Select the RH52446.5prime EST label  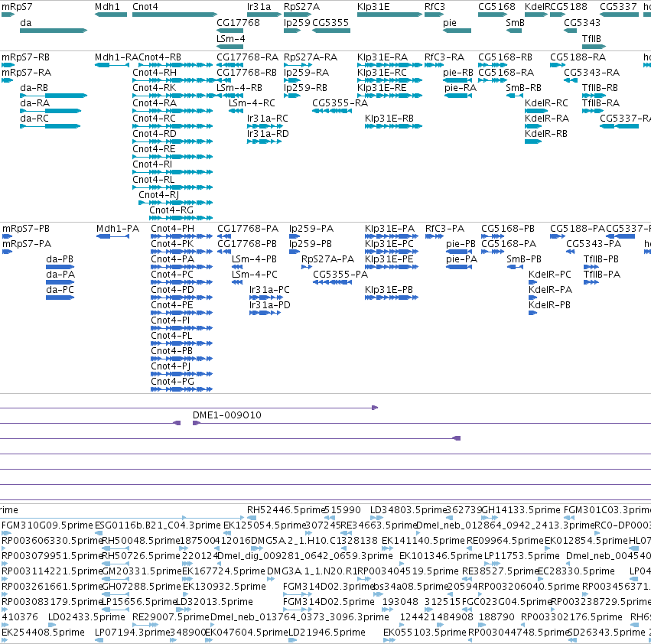285,510
